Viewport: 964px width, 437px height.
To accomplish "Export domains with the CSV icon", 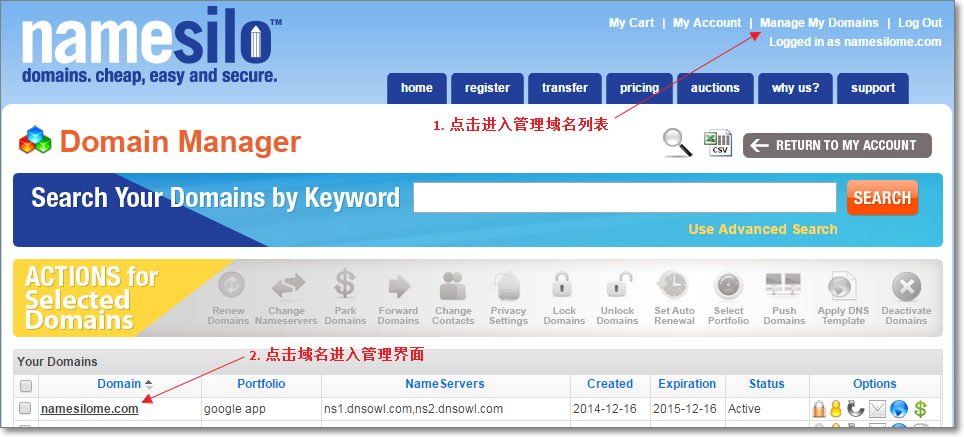I will point(717,143).
